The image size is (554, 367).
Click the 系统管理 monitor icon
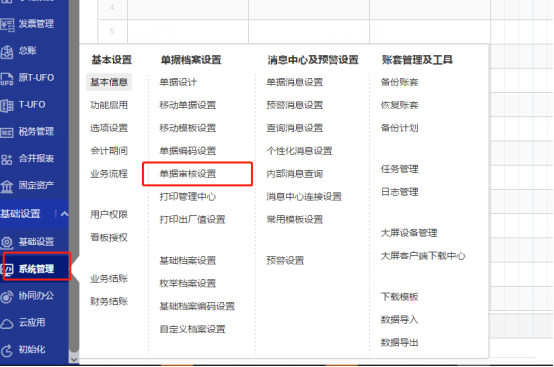point(8,270)
